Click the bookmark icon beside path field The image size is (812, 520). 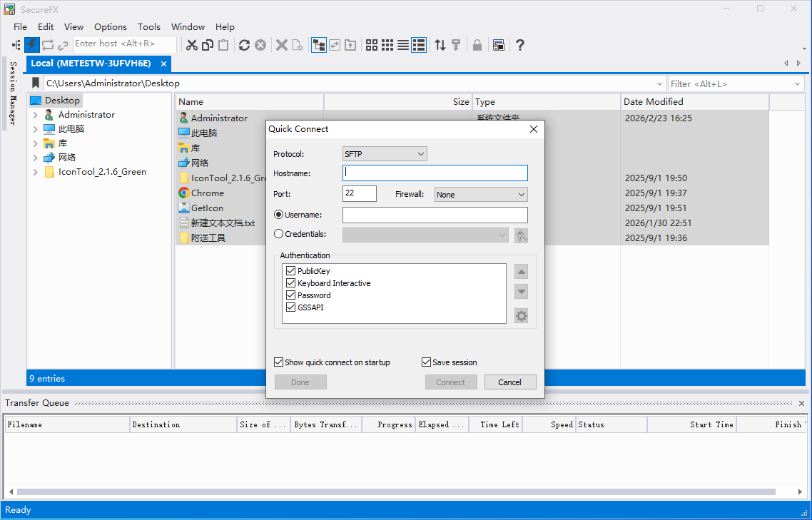coord(36,83)
